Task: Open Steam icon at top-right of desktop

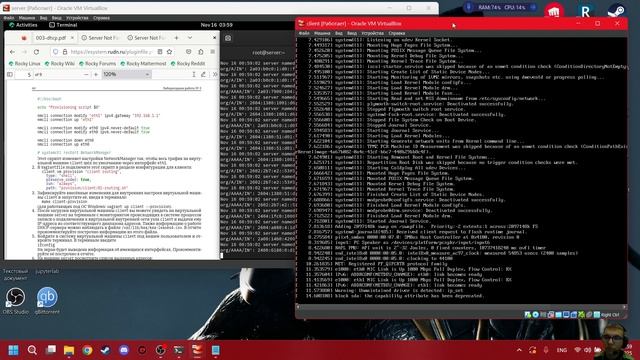Action: (x=616, y=11)
